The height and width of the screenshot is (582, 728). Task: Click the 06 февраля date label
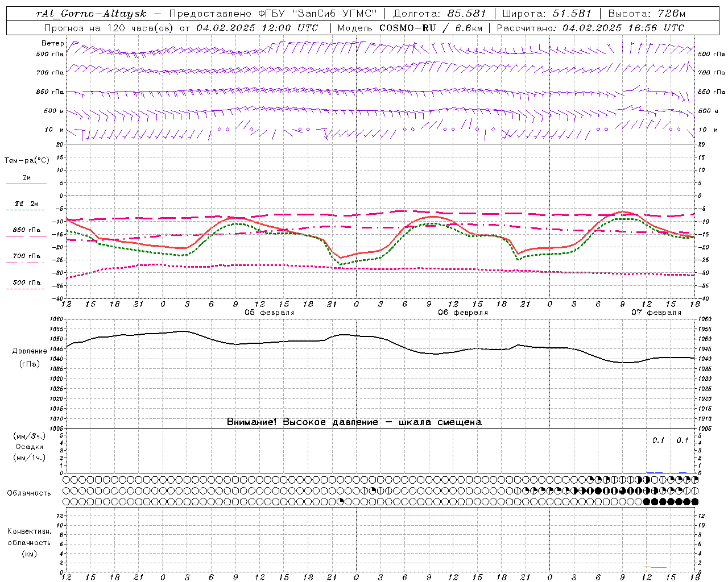pyautogui.click(x=463, y=313)
